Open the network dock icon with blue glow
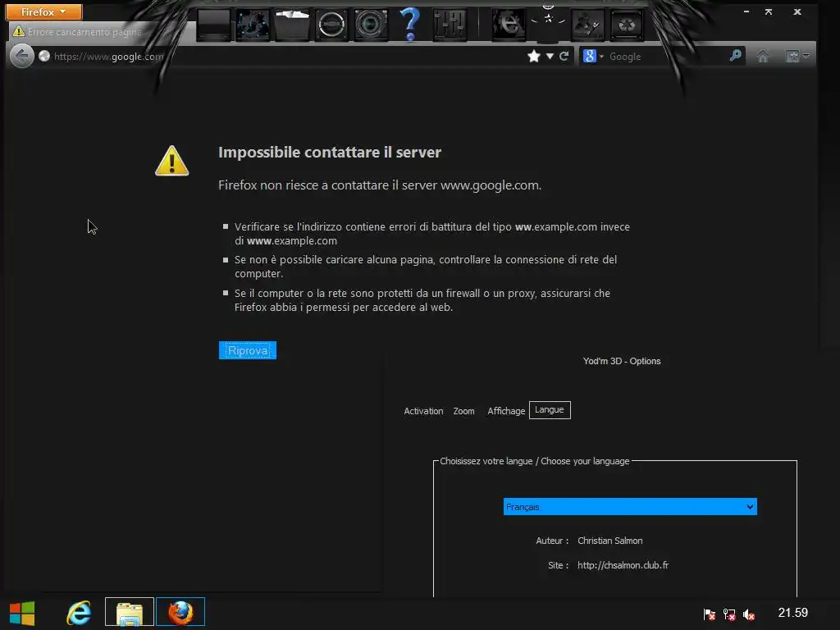This screenshot has width=840, height=630. (253, 25)
